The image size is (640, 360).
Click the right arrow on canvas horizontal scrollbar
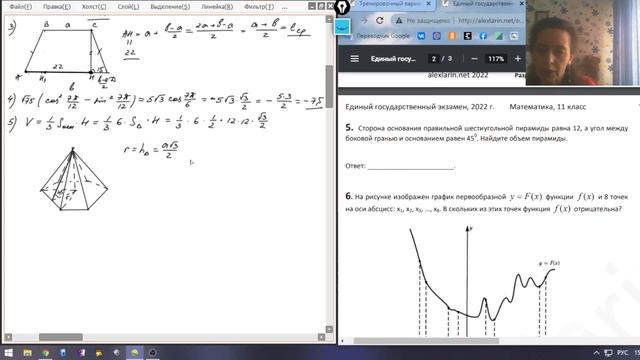tap(321, 337)
